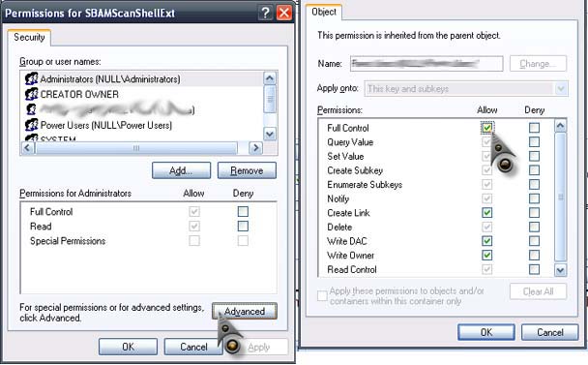Open the Object tab
The width and height of the screenshot is (588, 365).
click(324, 12)
